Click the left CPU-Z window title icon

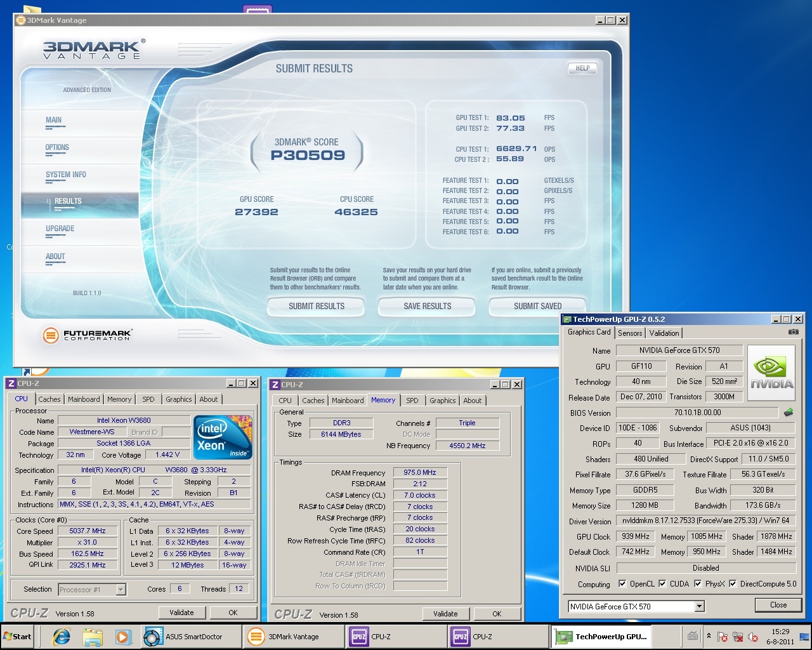pos(11,383)
